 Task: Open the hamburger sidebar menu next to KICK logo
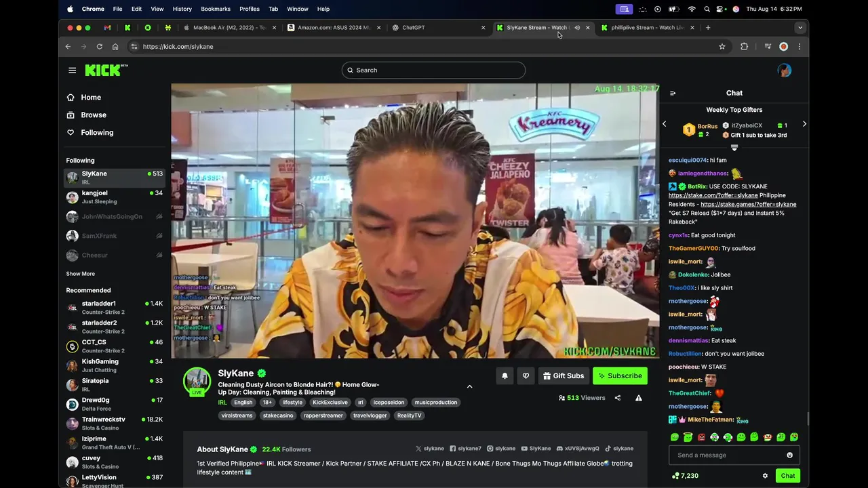pos(72,70)
